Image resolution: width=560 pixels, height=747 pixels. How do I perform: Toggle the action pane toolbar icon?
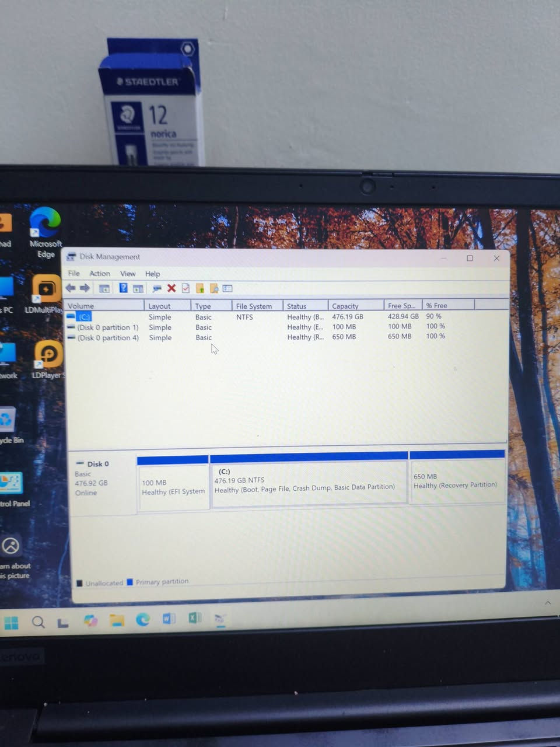click(x=138, y=288)
